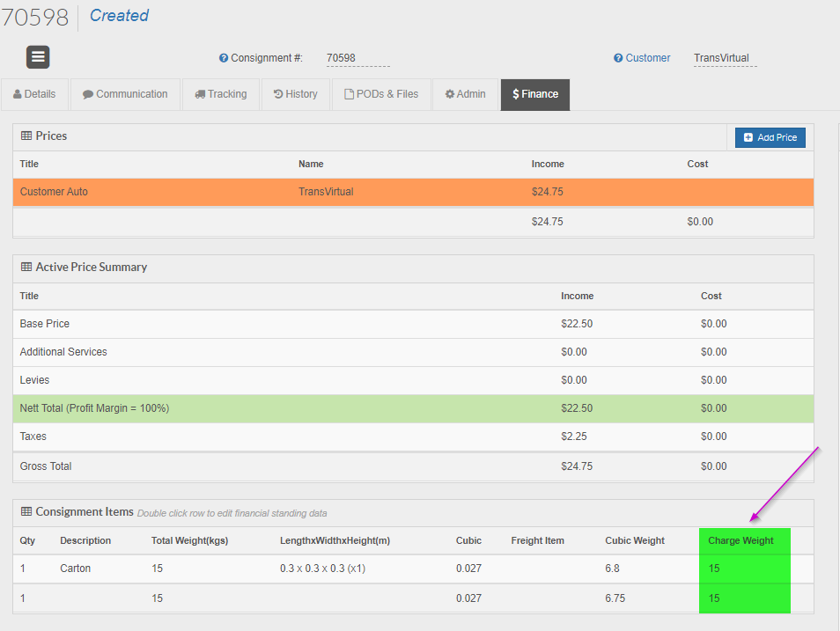This screenshot has width=840, height=631.
Task: Click the Add Price button
Action: pos(770,137)
